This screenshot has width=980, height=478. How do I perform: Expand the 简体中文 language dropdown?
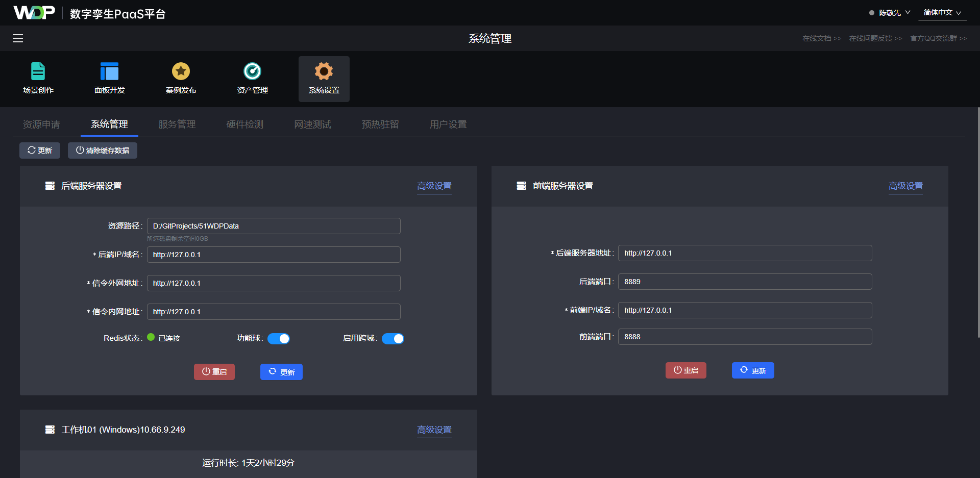(x=942, y=13)
